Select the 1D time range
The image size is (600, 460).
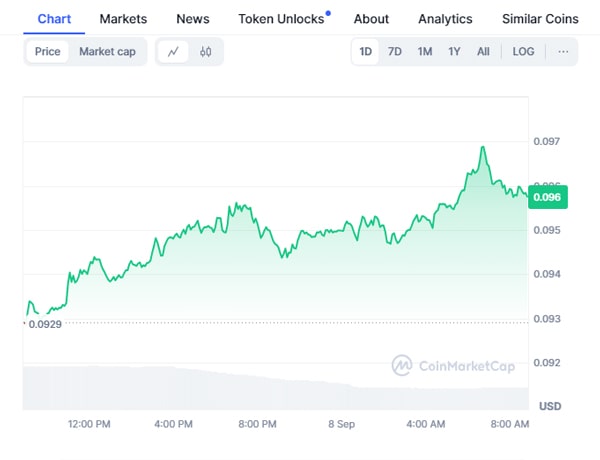pos(366,52)
